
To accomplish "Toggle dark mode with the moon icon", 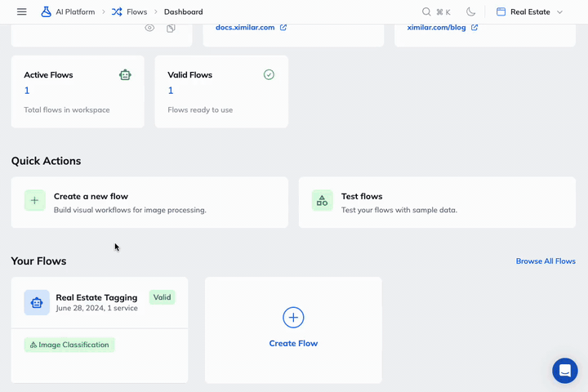I will 471,12.
